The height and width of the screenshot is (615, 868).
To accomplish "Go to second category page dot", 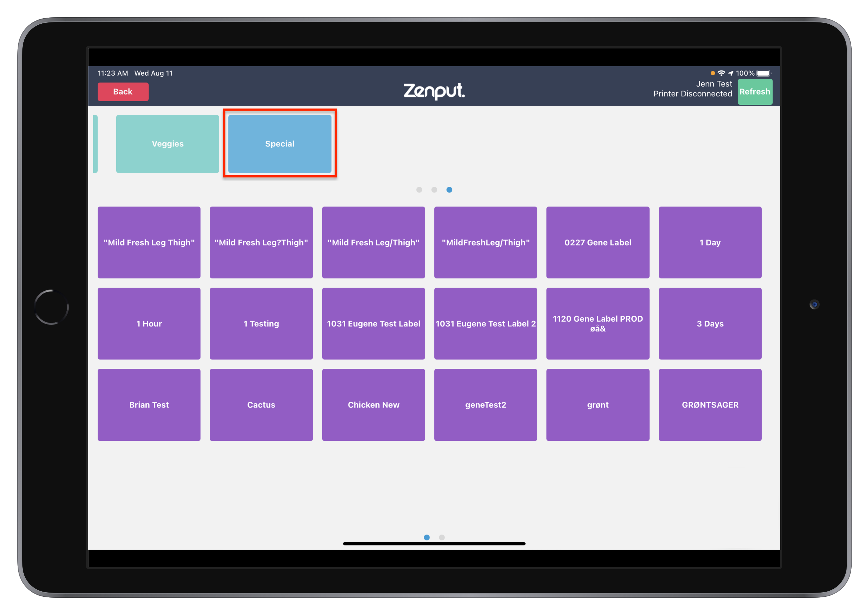I will point(434,190).
